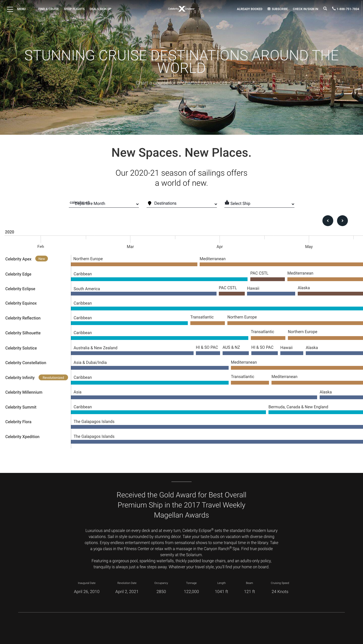Open the hamburger menu icon
The height and width of the screenshot is (644, 363).
(x=10, y=9)
